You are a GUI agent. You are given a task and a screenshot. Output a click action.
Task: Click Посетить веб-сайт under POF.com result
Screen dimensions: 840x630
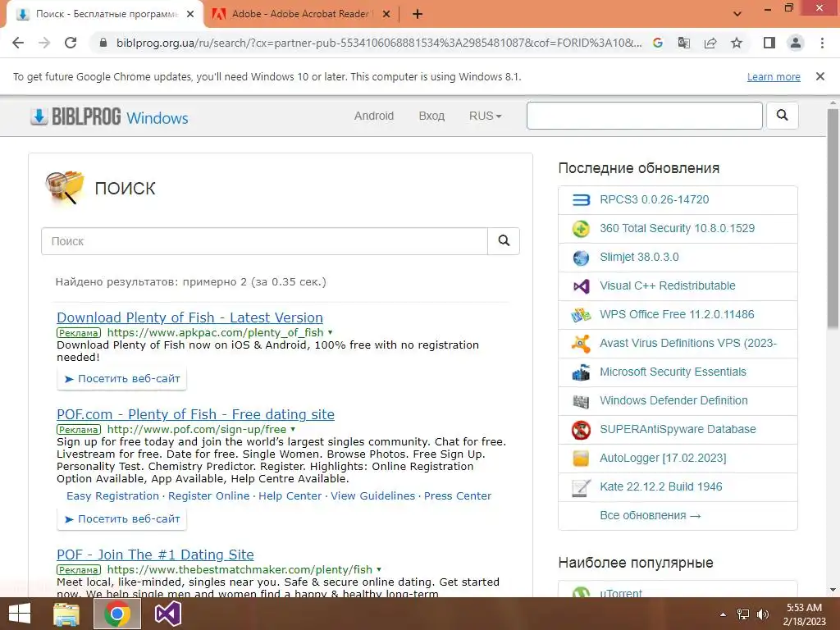click(x=122, y=519)
